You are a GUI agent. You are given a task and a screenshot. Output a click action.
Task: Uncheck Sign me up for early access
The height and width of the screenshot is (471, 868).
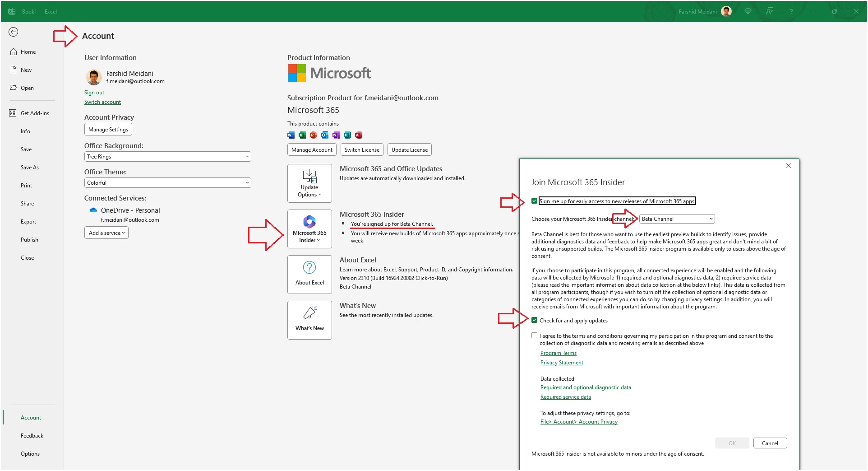click(535, 201)
